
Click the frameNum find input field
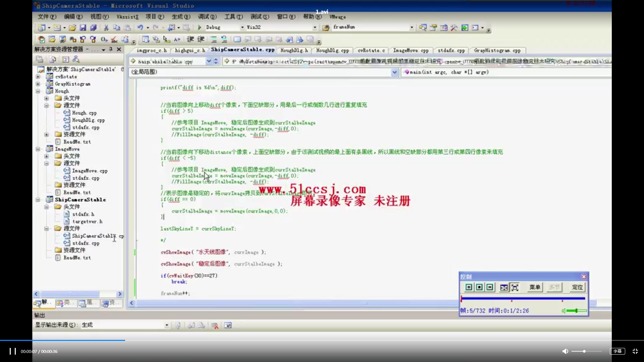370,27
